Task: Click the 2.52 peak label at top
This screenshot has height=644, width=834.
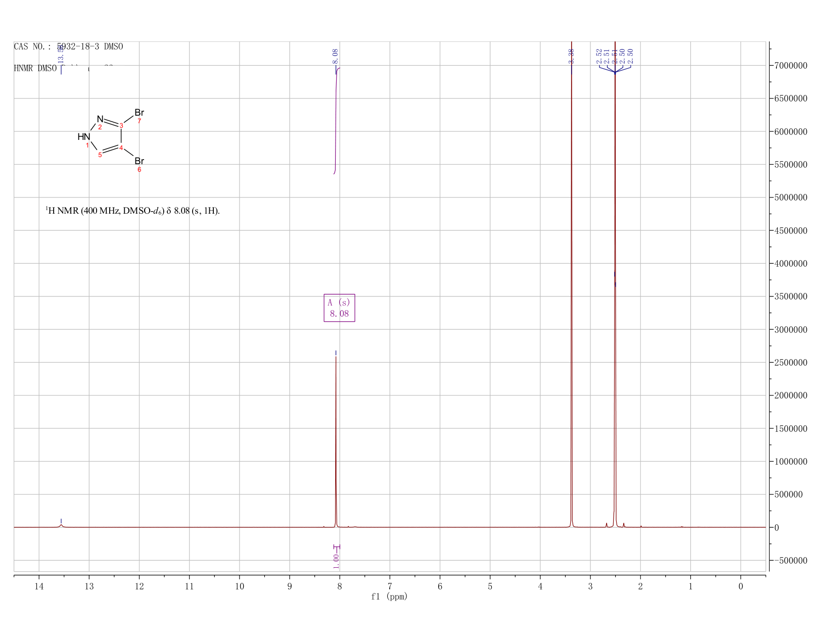Action: (x=599, y=56)
